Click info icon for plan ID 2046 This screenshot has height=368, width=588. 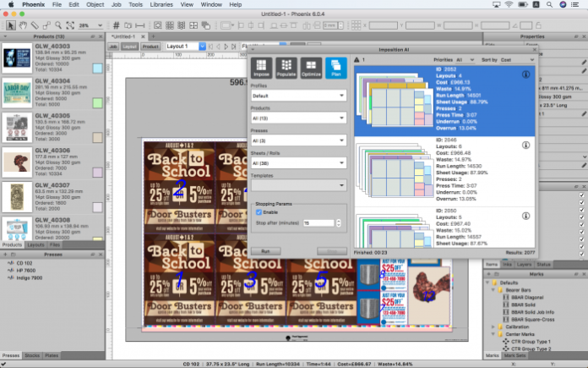[x=525, y=146]
